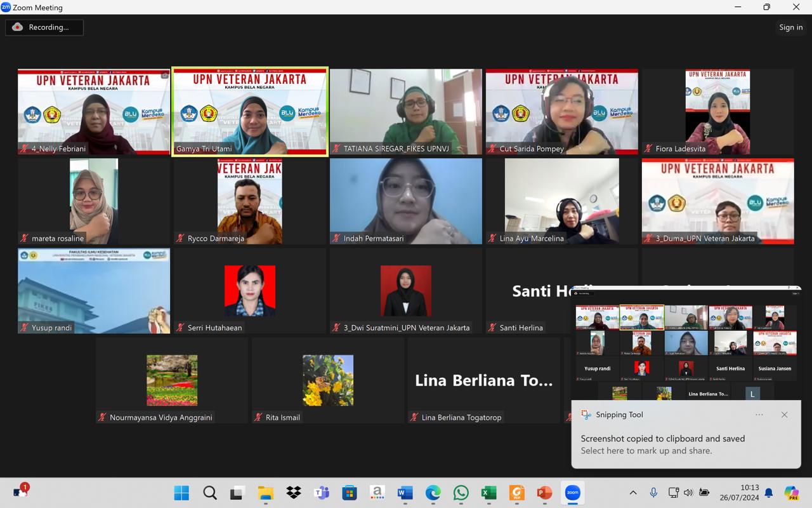Open the Word taskbar icon
The width and height of the screenshot is (812, 508).
(x=405, y=493)
